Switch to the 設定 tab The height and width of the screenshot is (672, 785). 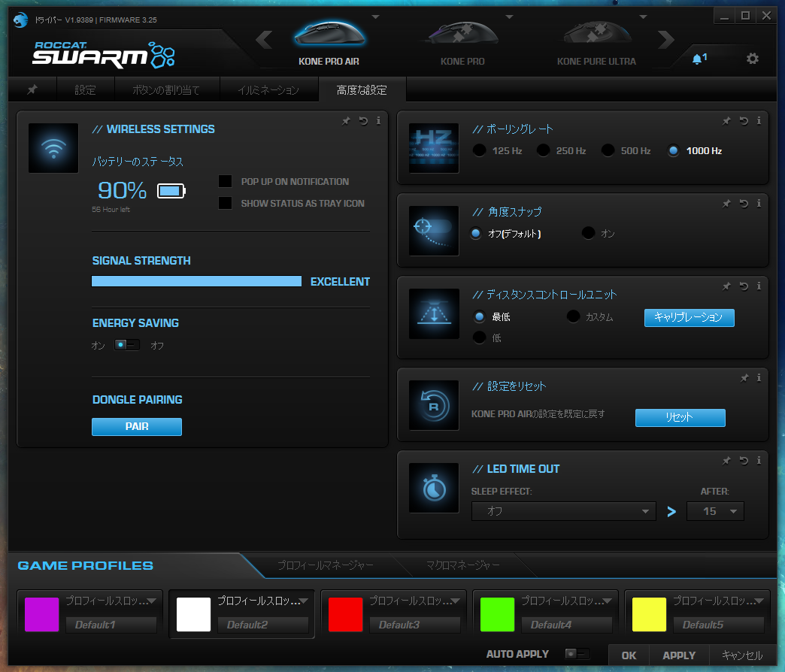point(85,90)
